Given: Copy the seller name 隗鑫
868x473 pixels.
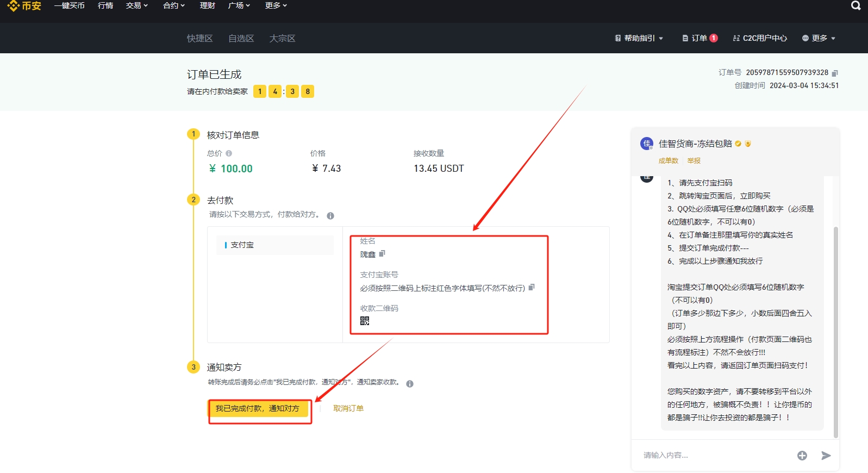Looking at the screenshot, I should click(382, 253).
